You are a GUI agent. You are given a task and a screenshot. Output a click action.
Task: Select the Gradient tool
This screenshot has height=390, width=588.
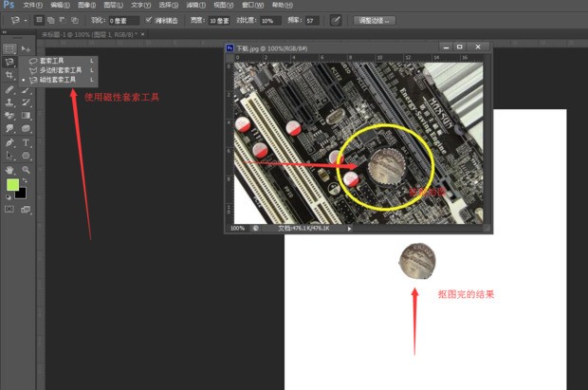point(26,115)
